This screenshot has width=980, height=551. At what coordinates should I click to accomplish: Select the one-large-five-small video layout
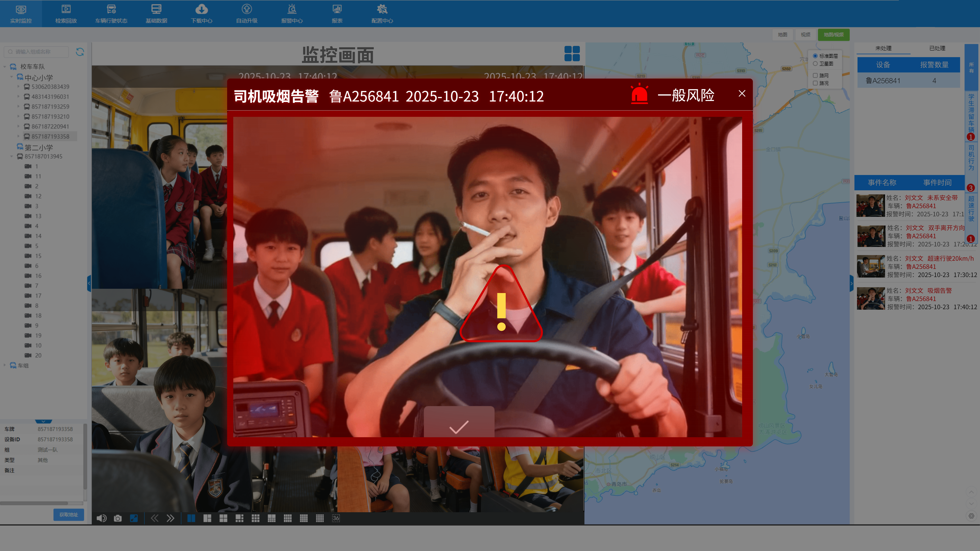click(x=239, y=518)
